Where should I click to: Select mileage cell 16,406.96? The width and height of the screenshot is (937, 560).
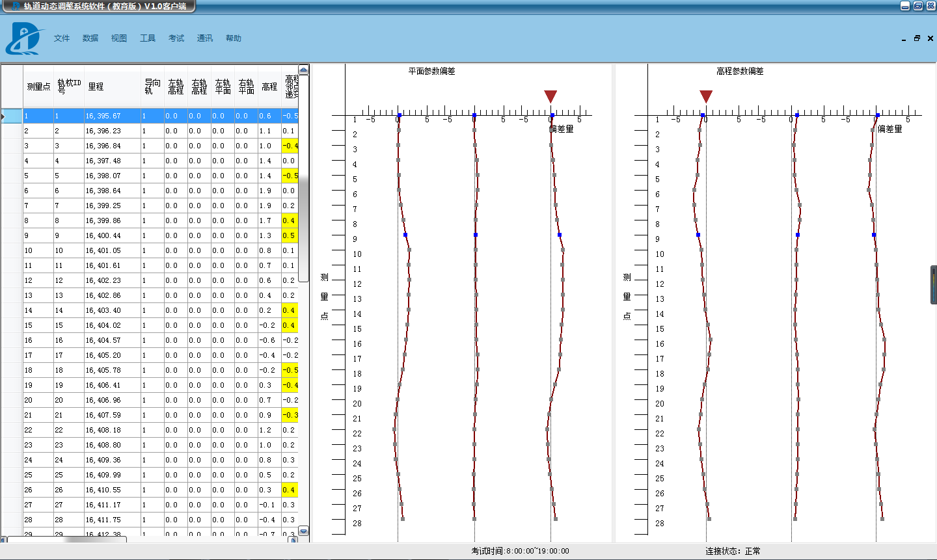pos(113,400)
